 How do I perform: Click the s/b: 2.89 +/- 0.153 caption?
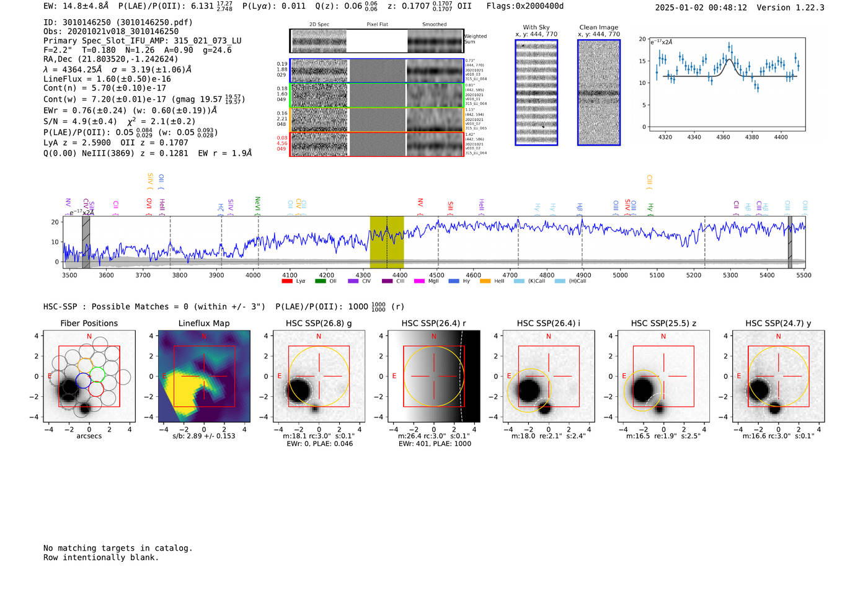pos(204,436)
